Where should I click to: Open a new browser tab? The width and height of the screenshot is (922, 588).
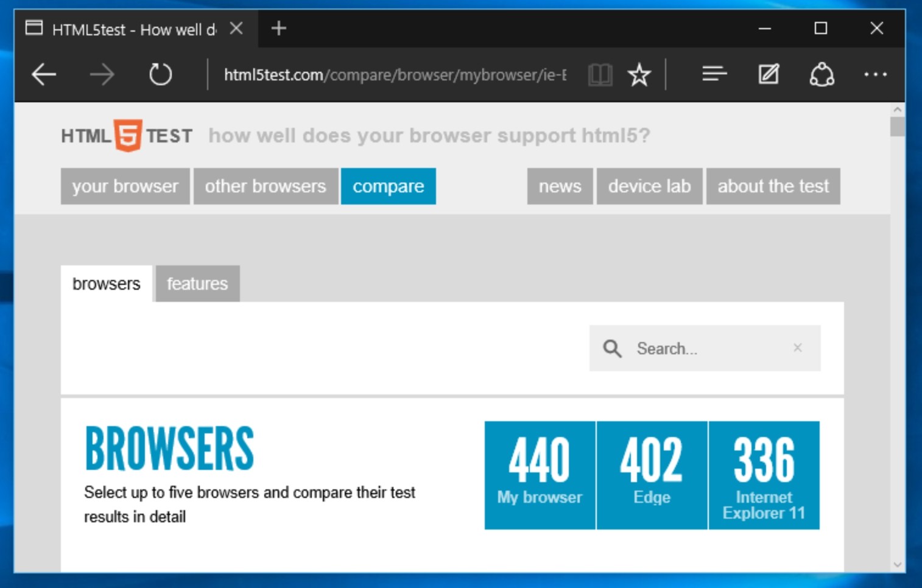278,28
